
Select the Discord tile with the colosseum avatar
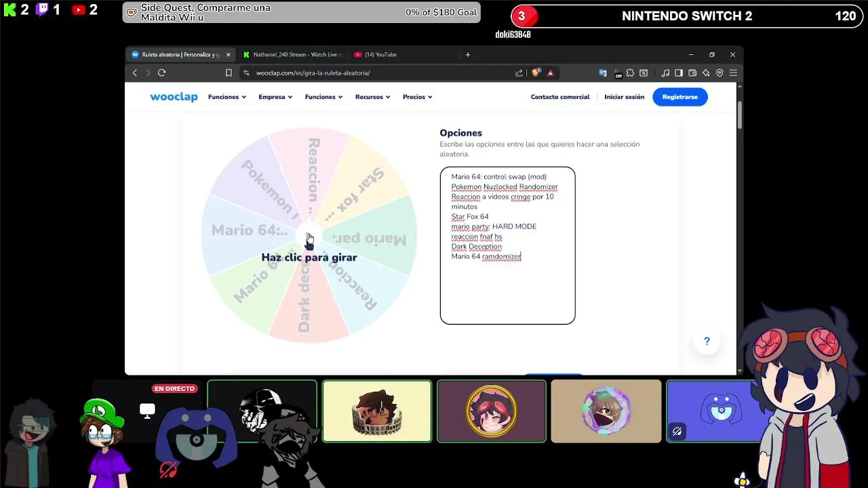coord(377,411)
